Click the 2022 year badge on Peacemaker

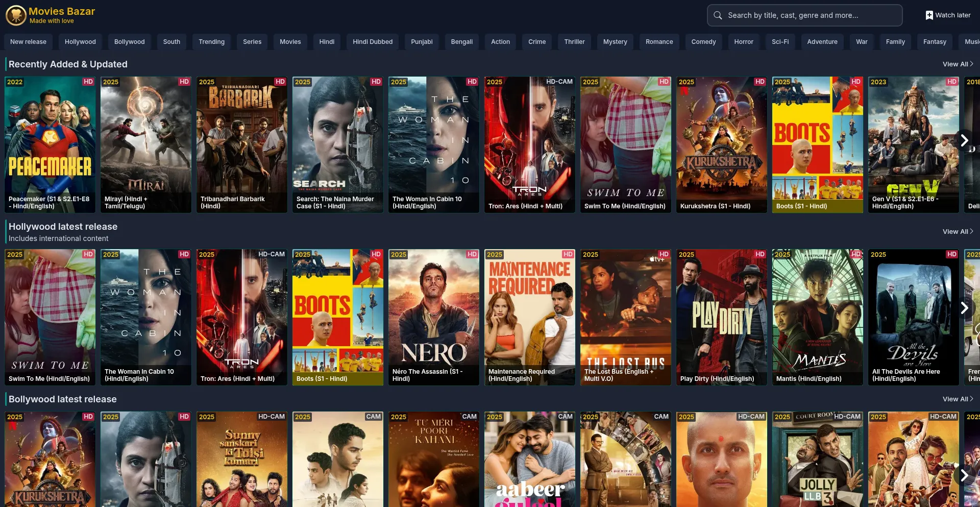pos(15,82)
